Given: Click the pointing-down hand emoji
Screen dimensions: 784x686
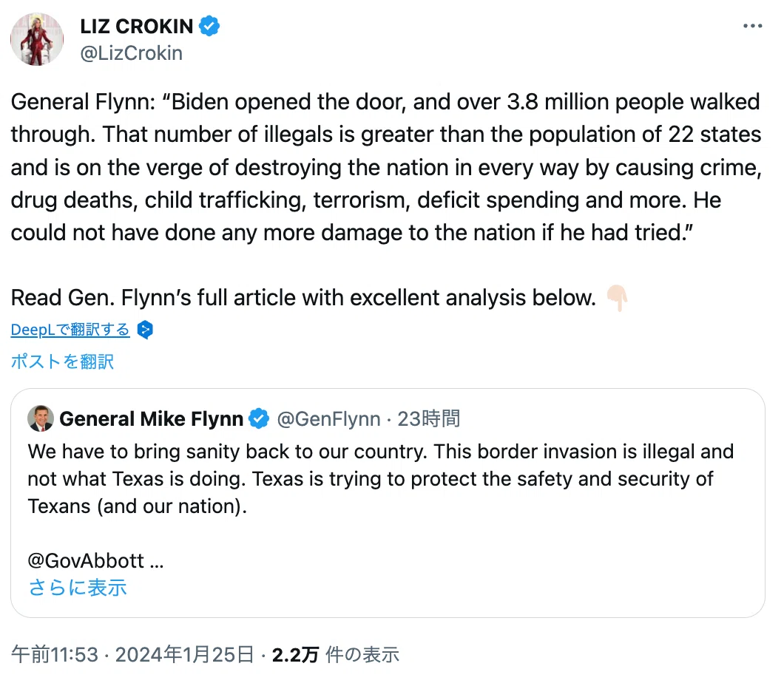Looking at the screenshot, I should click(617, 298).
